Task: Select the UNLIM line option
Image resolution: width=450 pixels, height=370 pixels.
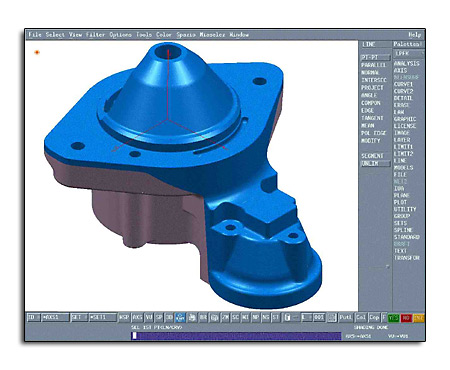Action: (375, 164)
